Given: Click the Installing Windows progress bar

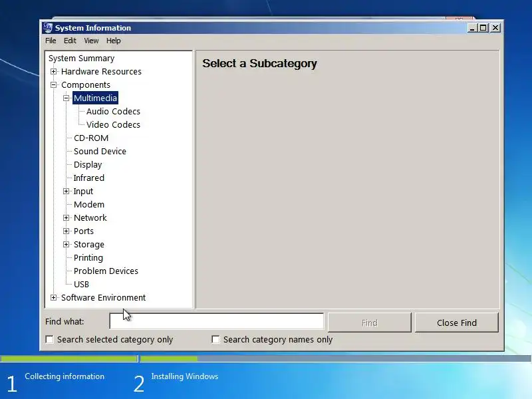Looking at the screenshot, I should 336,358.
